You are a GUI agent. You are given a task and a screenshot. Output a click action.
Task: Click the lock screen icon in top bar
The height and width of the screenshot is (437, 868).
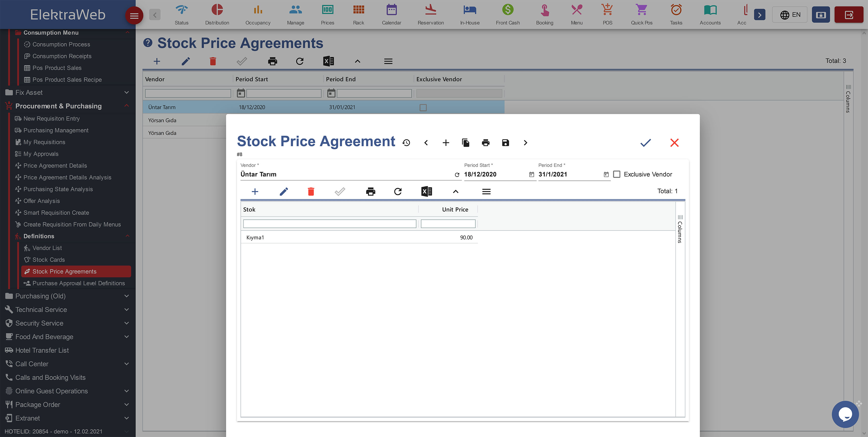[821, 15]
